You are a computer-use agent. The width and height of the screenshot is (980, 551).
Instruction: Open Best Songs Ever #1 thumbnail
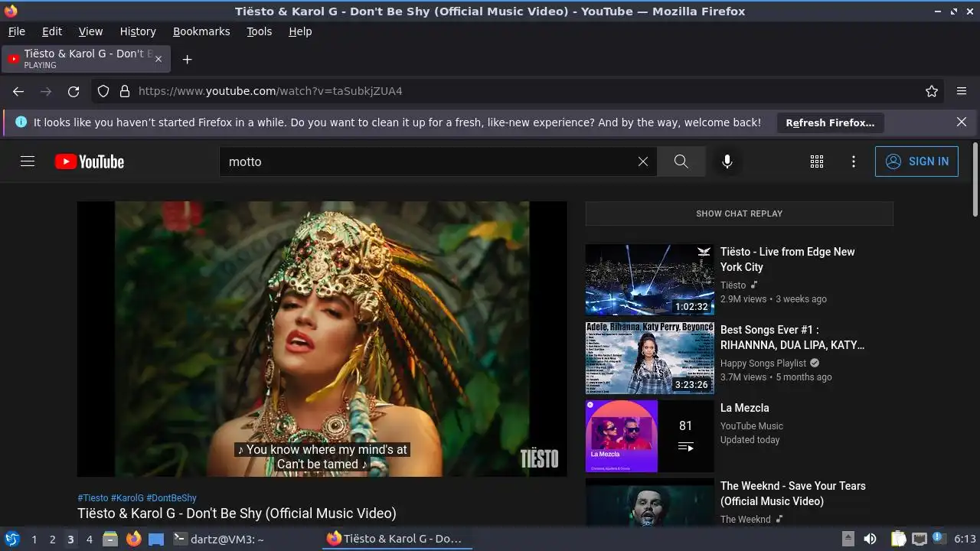[x=649, y=357]
